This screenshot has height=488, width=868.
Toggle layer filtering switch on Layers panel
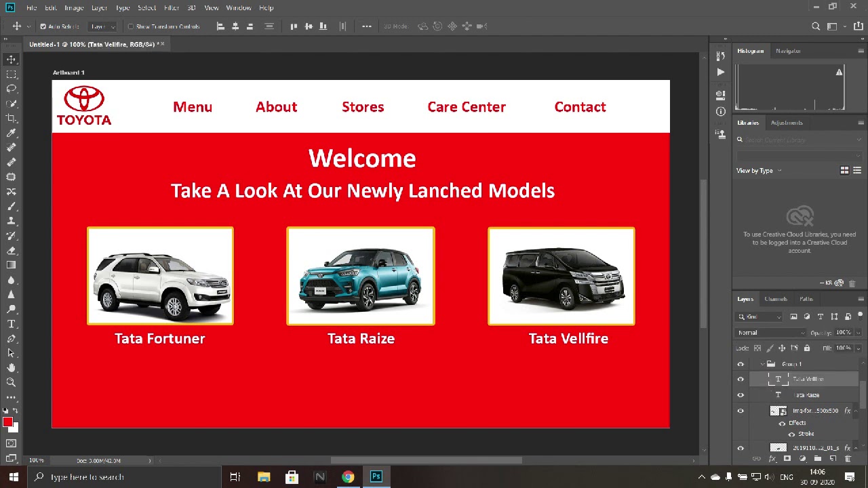pos(859,317)
